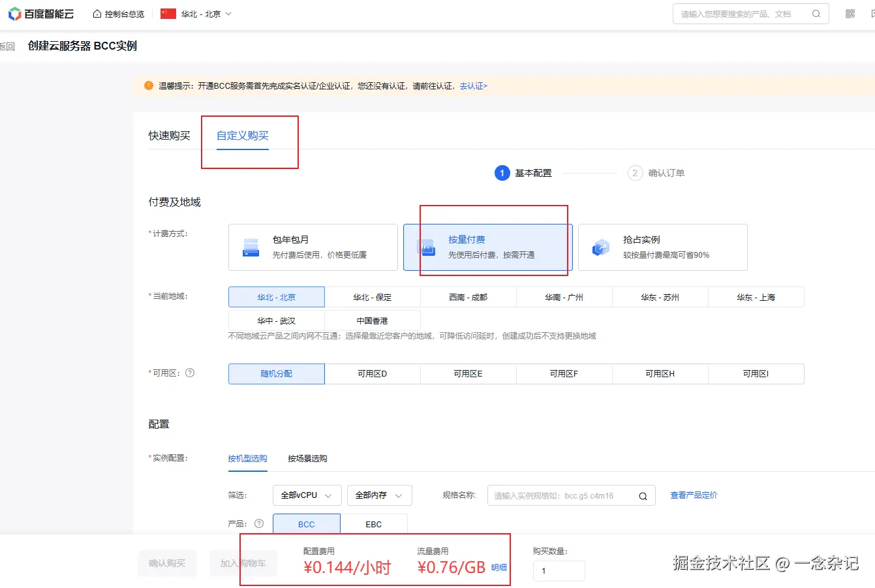875x588 pixels.
Task: Open 控制台总览 home icon
Action: [x=97, y=14]
